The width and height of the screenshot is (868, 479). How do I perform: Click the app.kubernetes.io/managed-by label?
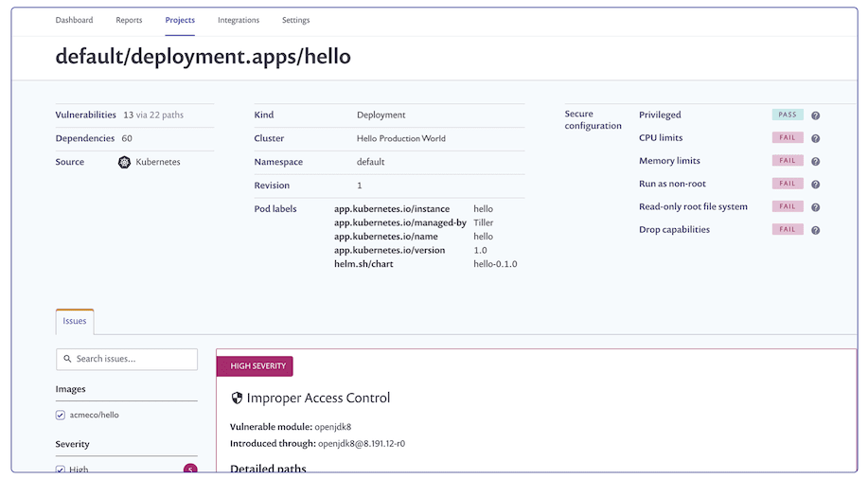coord(400,222)
